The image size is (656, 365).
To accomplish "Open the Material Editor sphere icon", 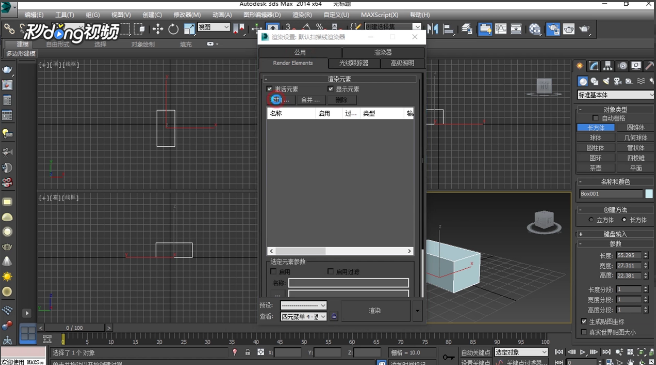I will pos(535,29).
